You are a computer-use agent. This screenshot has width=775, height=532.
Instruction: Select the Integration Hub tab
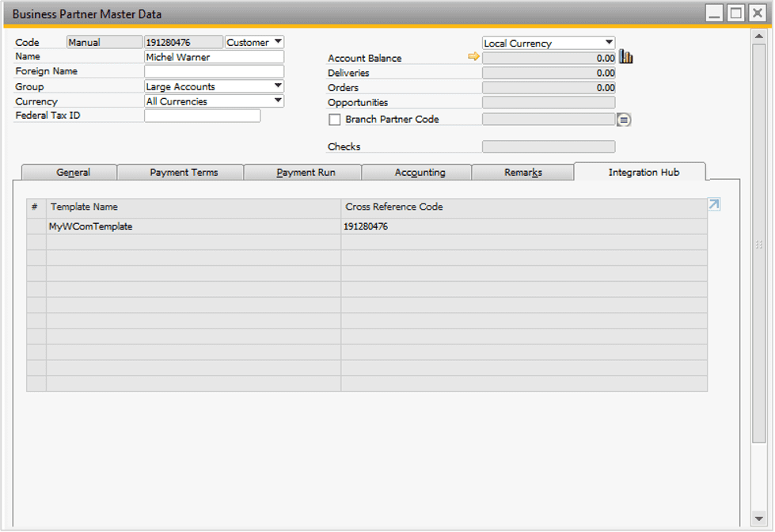click(x=640, y=172)
